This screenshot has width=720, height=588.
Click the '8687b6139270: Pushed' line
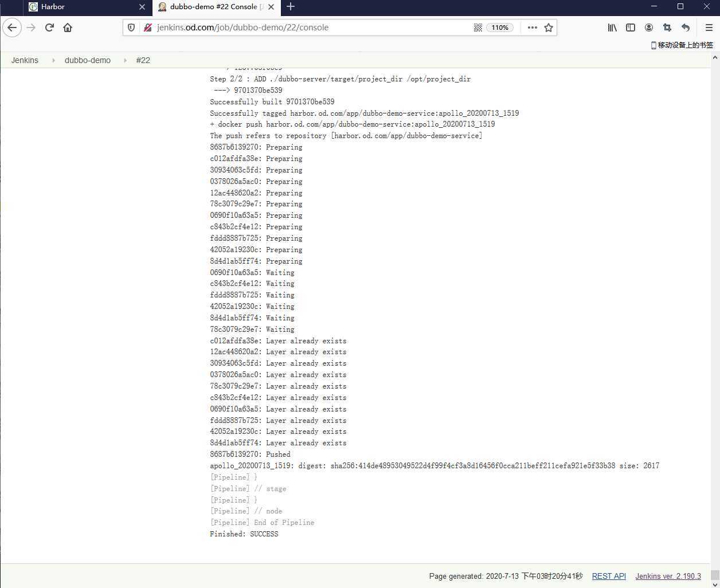coord(250,454)
